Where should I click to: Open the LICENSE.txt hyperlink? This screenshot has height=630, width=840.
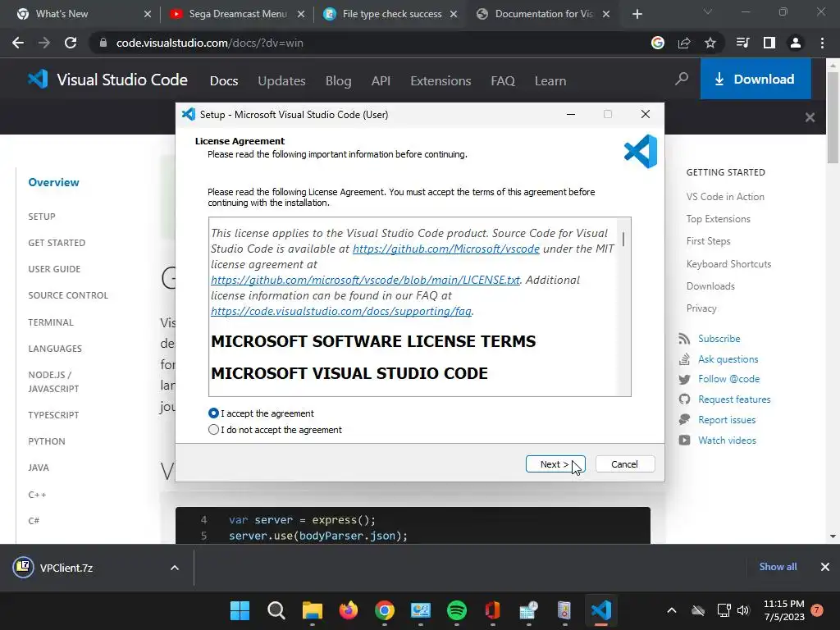pos(365,280)
